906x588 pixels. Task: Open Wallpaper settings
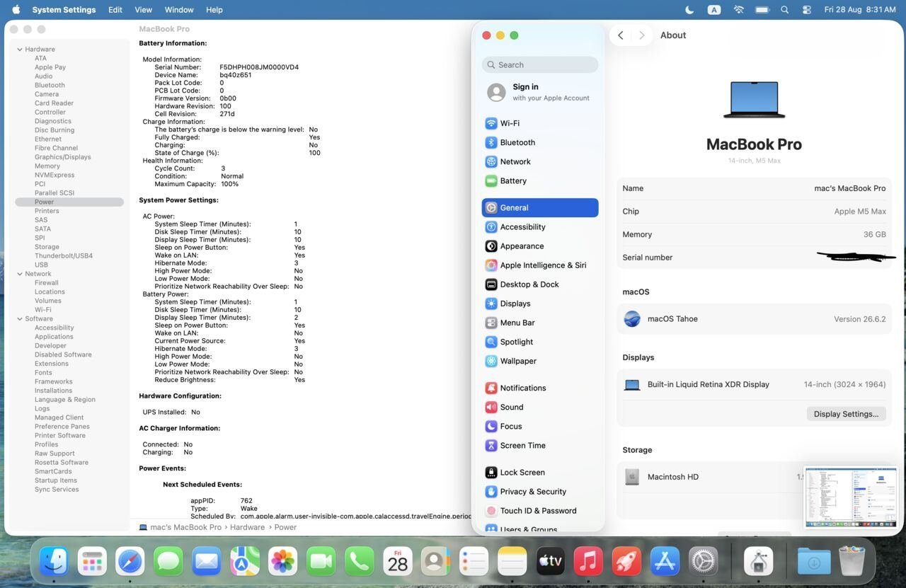[x=540, y=360]
